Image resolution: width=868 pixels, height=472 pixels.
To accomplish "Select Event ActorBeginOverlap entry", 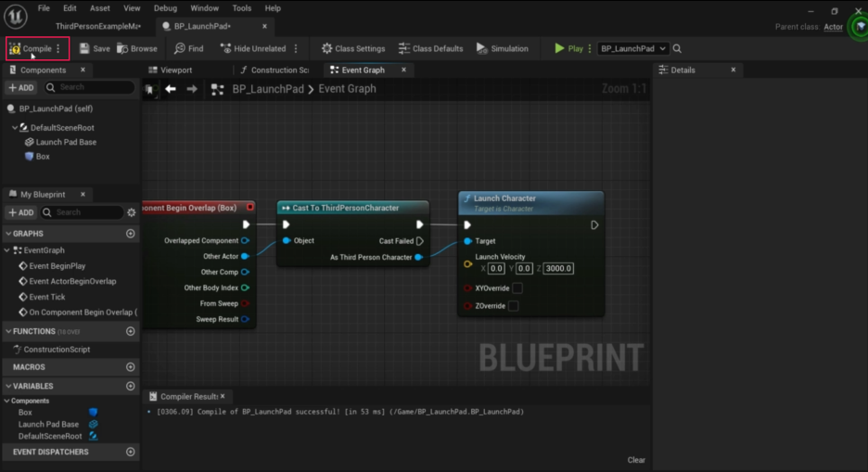I will pos(67,282).
